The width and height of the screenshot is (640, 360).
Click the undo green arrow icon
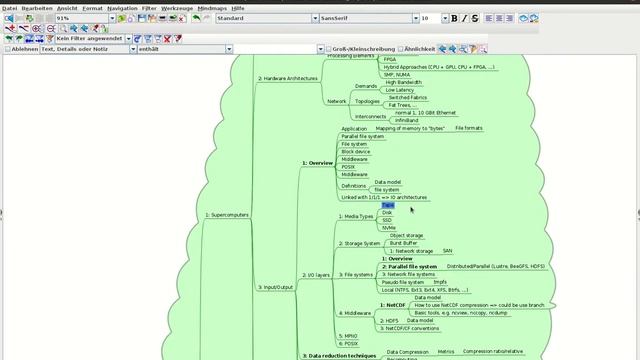pos(196,18)
